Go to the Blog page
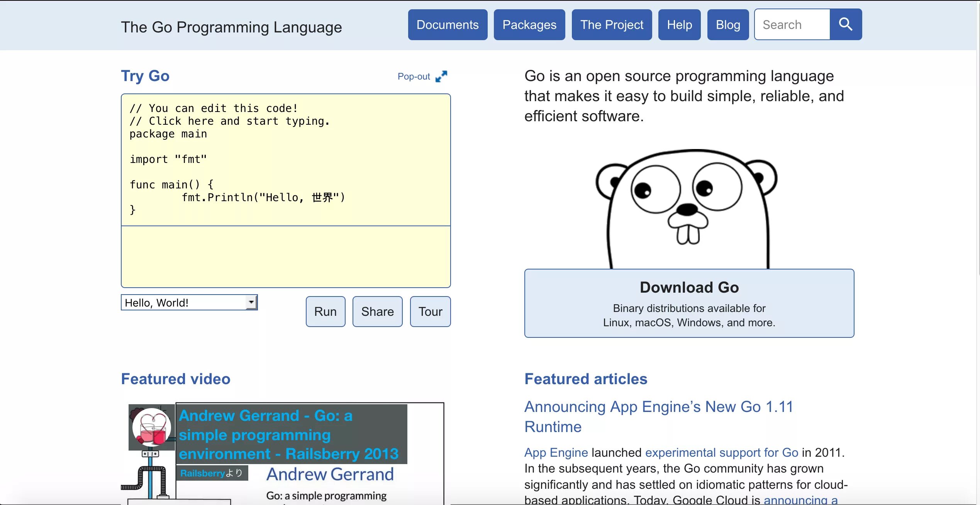Image resolution: width=980 pixels, height=505 pixels. [x=728, y=25]
